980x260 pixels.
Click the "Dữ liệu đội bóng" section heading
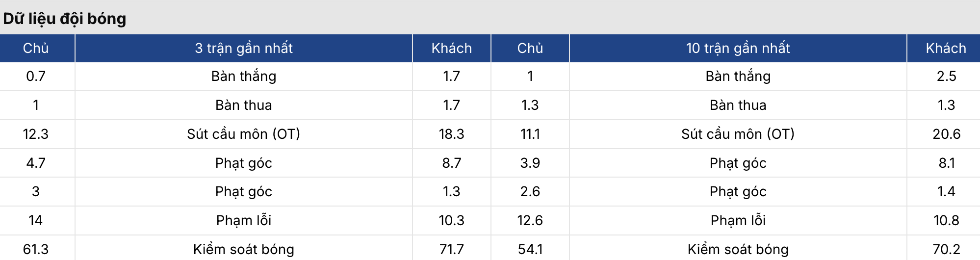[65, 19]
